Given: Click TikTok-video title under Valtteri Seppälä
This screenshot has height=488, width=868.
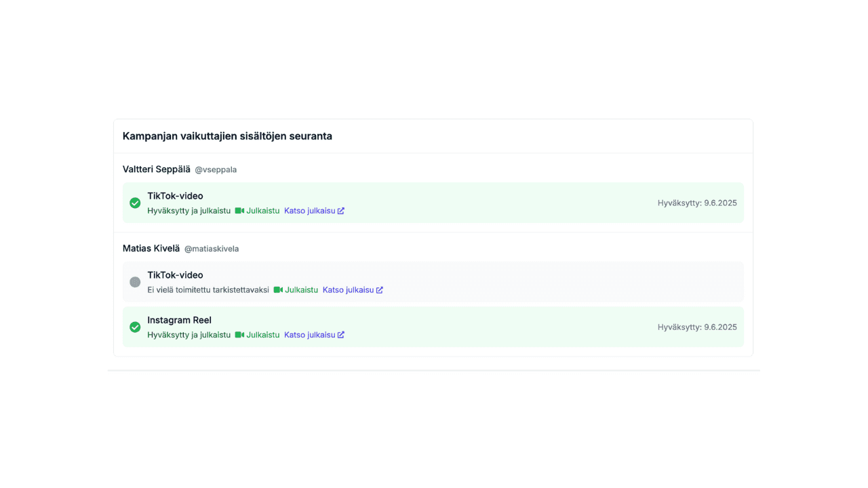Looking at the screenshot, I should (175, 196).
